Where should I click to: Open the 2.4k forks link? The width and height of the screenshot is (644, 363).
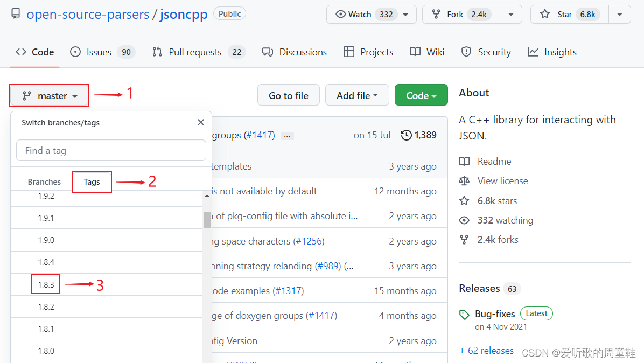pos(498,240)
